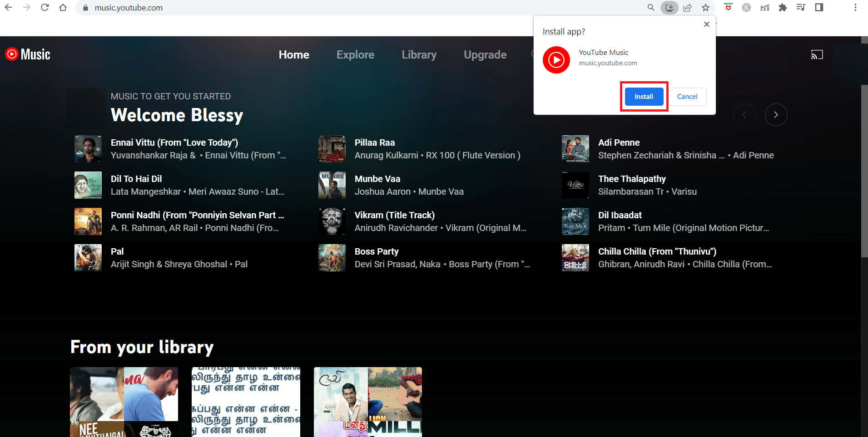Click the Welcome Blessy heading
The image size is (868, 437).
pos(177,115)
